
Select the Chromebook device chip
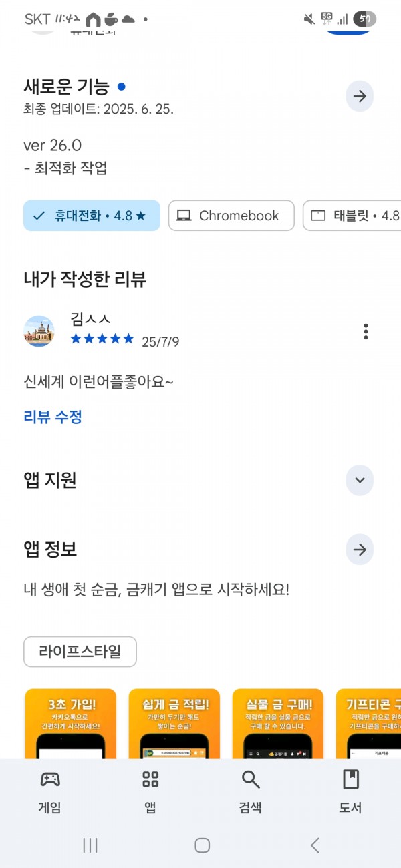tap(231, 216)
